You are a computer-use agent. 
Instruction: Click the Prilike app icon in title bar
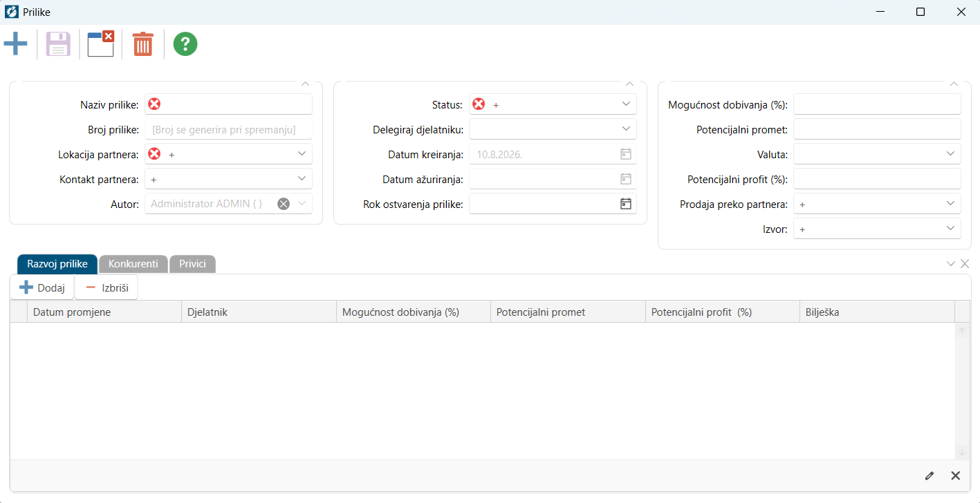click(x=12, y=12)
